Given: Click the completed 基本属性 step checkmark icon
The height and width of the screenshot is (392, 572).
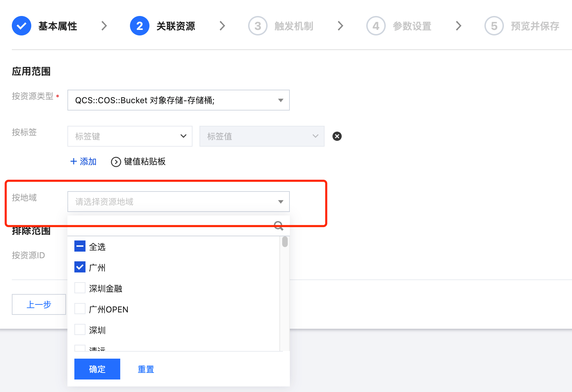Looking at the screenshot, I should [x=22, y=26].
